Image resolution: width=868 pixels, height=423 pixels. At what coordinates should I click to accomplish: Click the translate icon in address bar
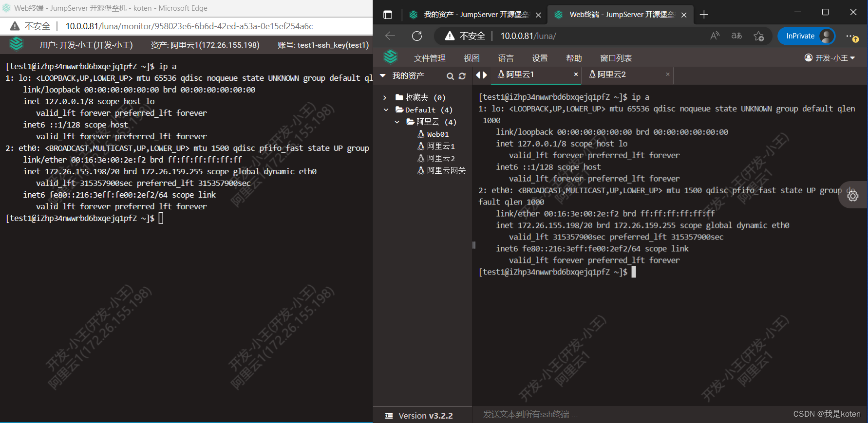point(737,36)
